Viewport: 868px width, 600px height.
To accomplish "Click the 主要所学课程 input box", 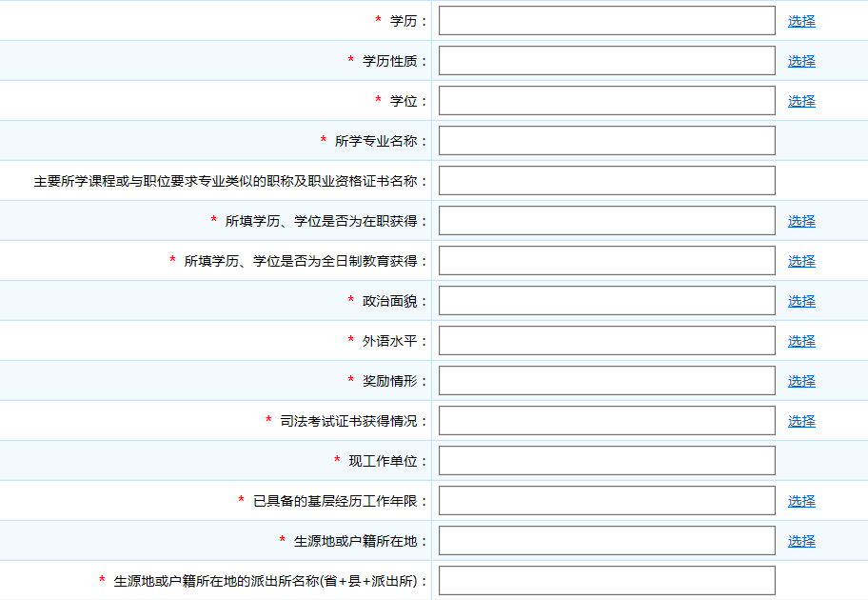I will pos(606,180).
